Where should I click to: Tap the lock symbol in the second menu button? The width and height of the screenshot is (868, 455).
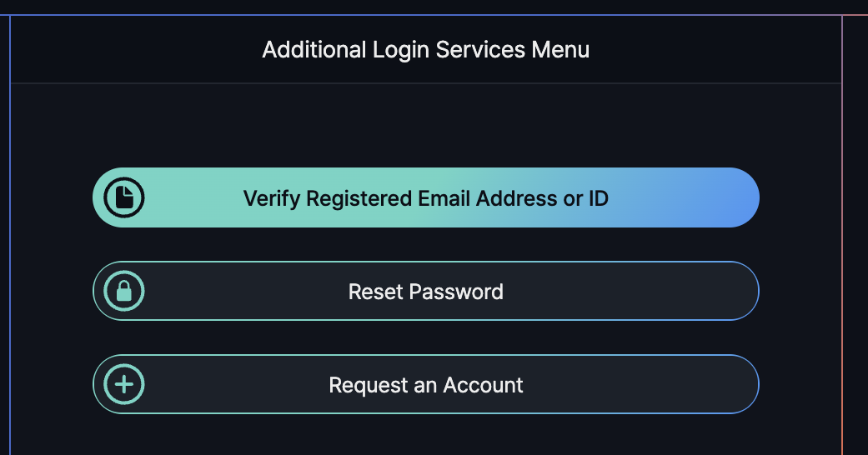(x=124, y=292)
